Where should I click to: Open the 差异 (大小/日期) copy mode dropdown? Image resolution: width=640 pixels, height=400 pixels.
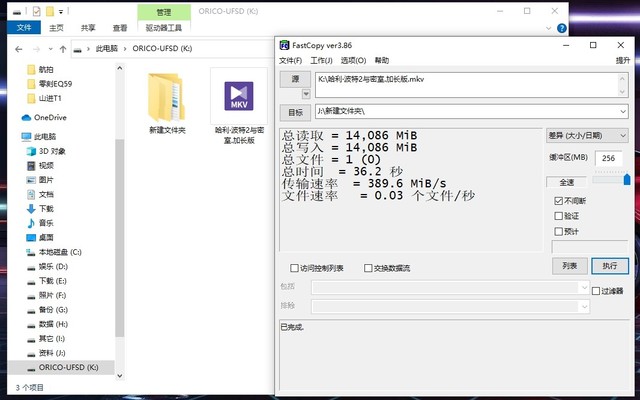click(x=585, y=134)
